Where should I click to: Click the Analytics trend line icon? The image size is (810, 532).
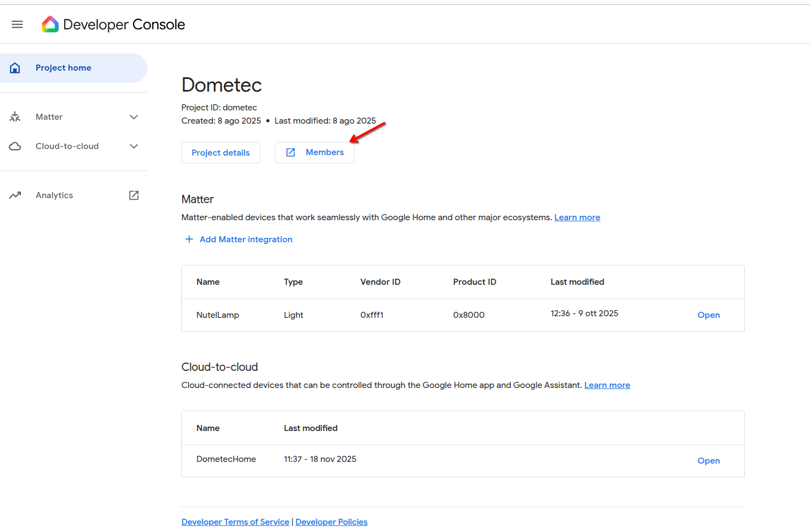15,195
